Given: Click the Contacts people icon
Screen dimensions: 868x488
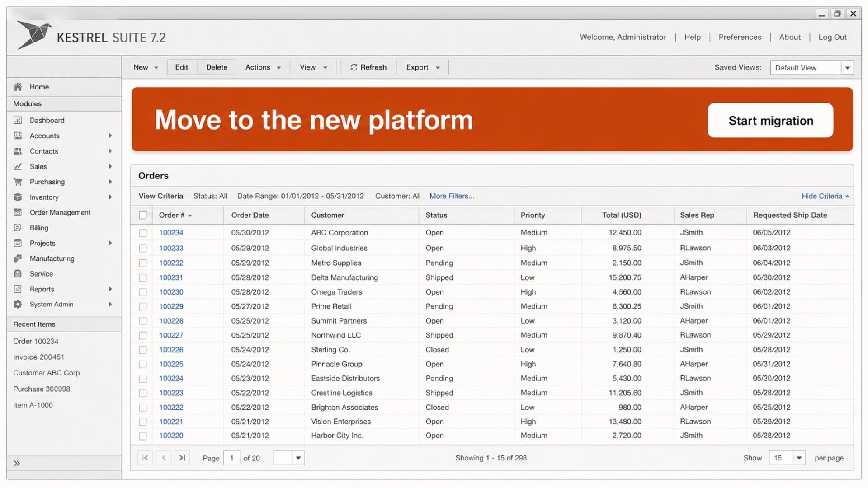Looking at the screenshot, I should coord(18,151).
